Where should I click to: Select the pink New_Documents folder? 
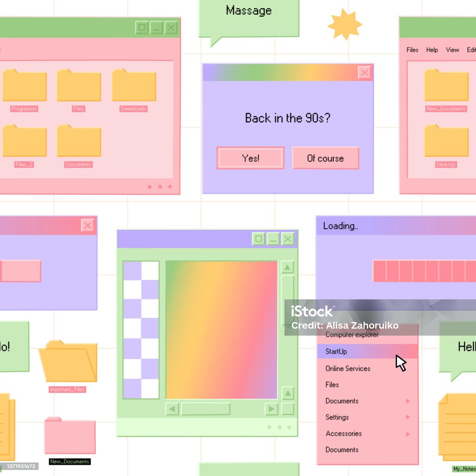70,436
